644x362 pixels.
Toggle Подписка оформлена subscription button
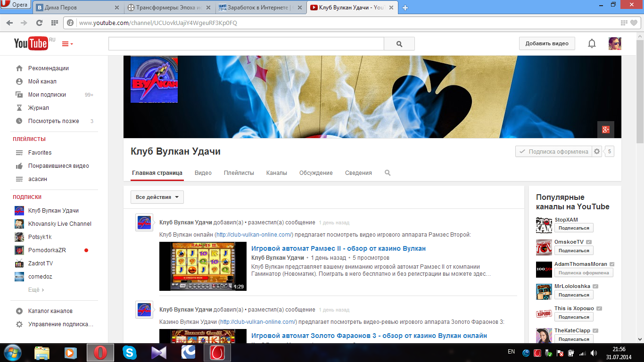[553, 151]
